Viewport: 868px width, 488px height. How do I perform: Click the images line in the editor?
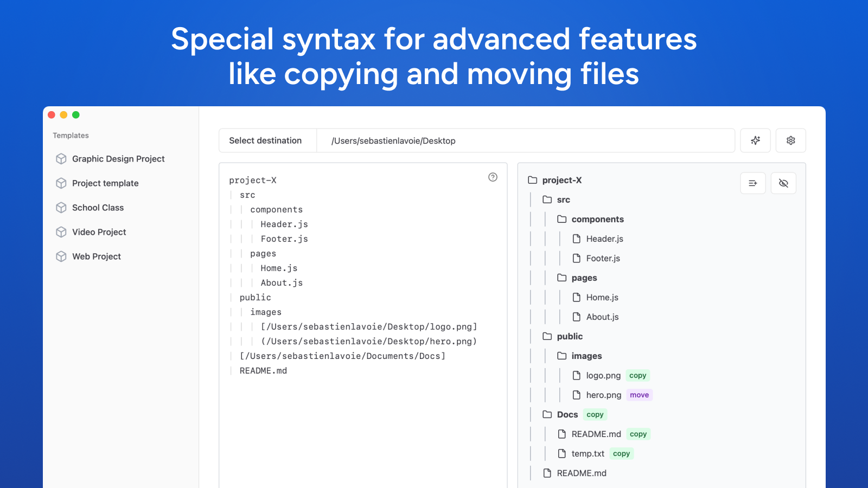[x=266, y=312]
